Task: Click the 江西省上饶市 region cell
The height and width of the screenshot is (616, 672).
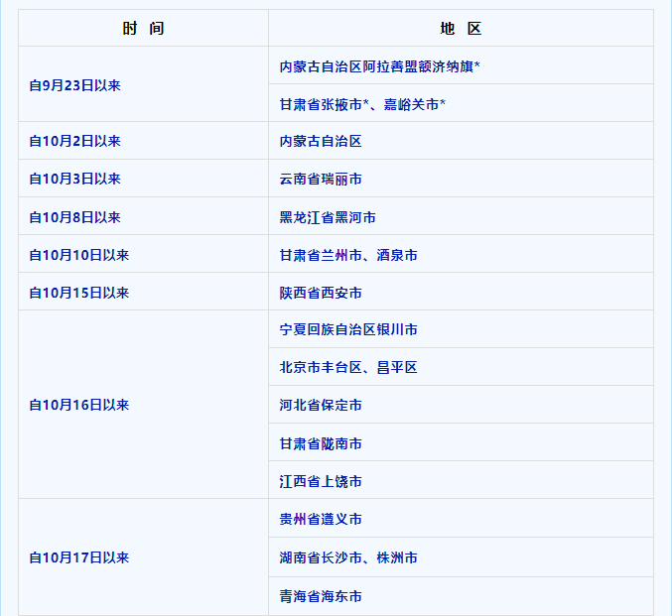Action: [x=321, y=481]
